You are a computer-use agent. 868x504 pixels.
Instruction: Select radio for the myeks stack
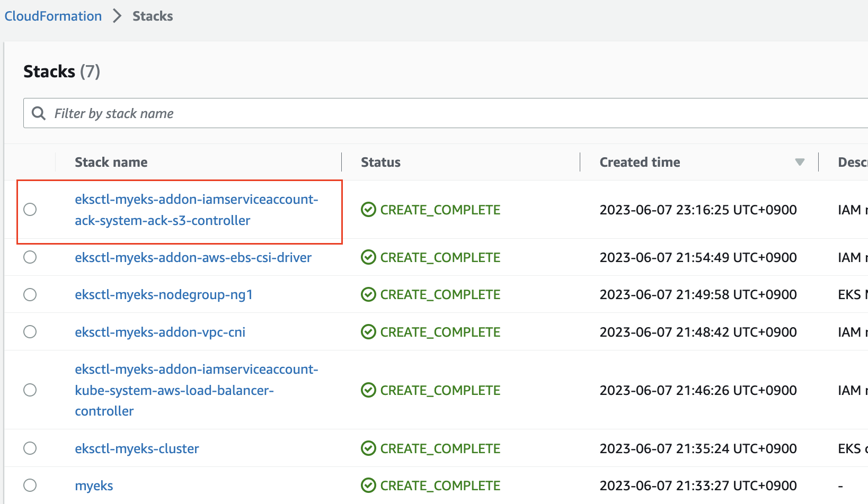pos(30,485)
